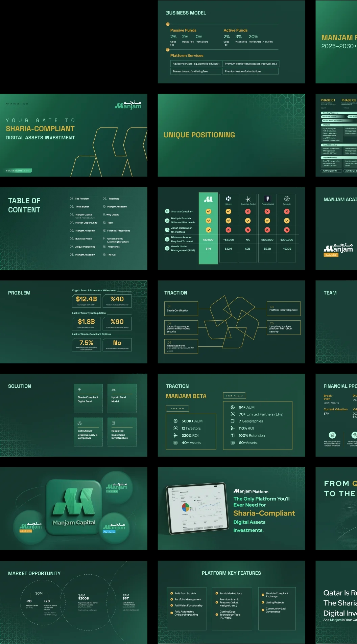Click the '$12.4B' statistic box
Screen dimensions: 357x644
[87, 301]
